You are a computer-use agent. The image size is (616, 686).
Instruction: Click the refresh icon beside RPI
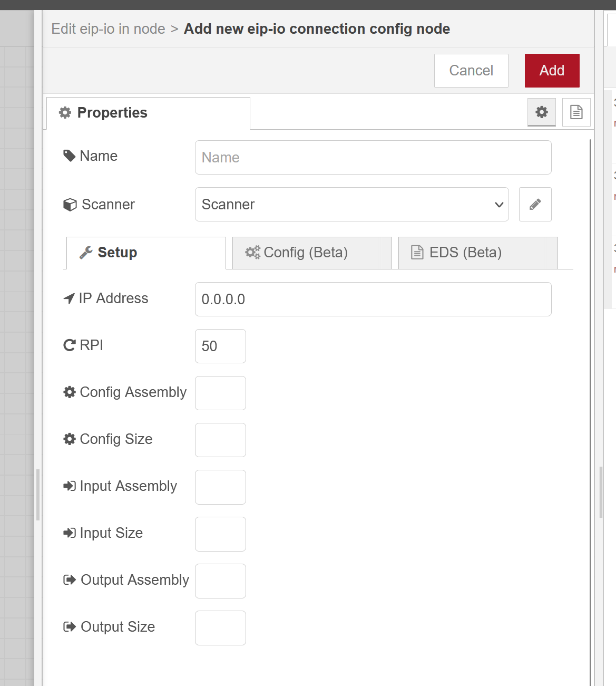click(70, 345)
